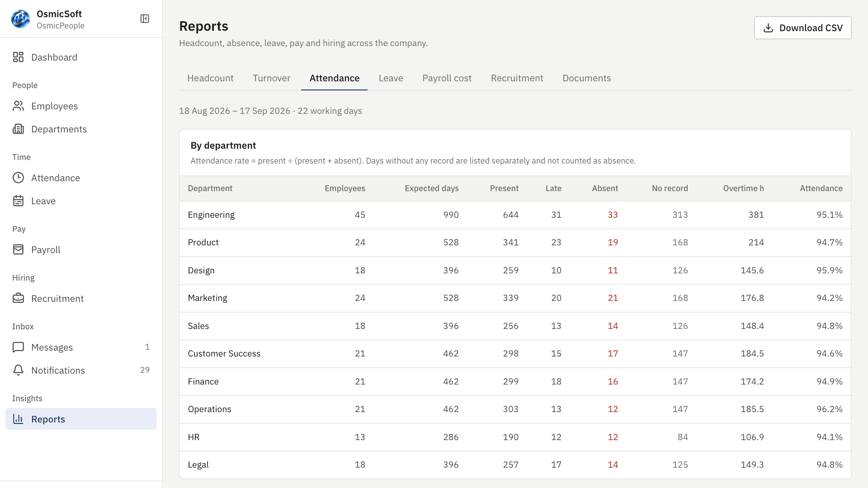
Task: Click the Department column header
Action: 210,188
